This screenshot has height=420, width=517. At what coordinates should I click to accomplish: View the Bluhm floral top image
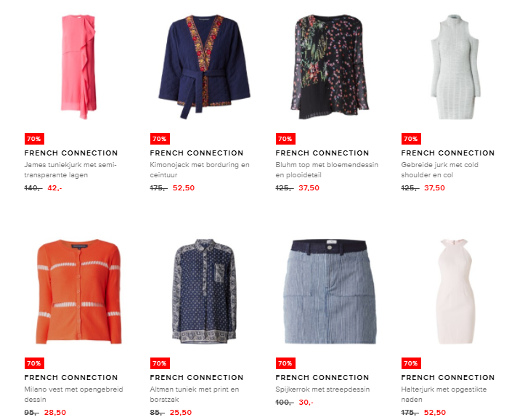330,67
